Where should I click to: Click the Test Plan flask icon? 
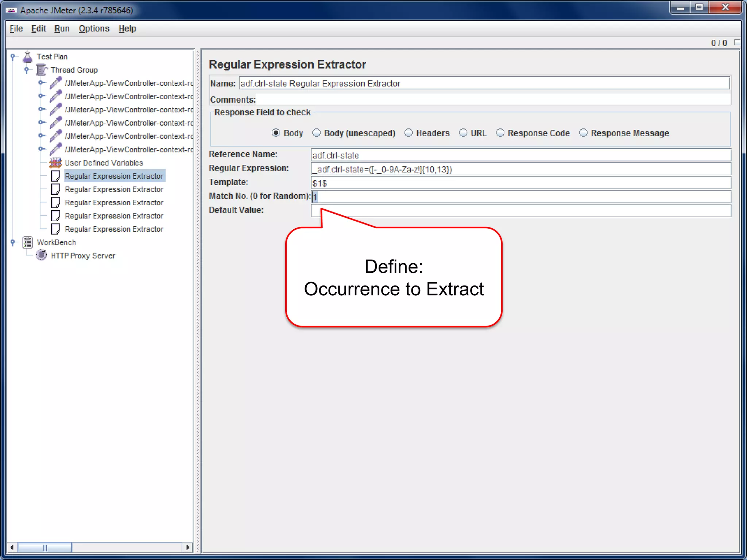tap(28, 57)
